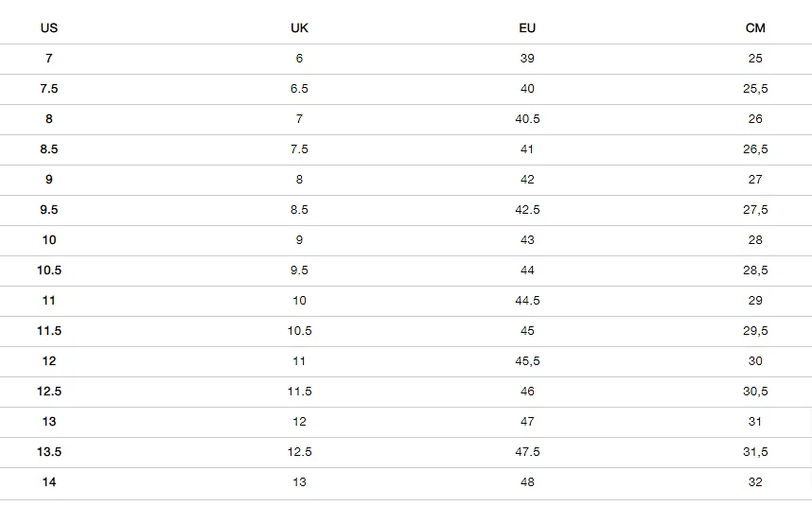Click UK size 10.5 cell
Viewport: 812px width, 506px height.
coord(299,331)
